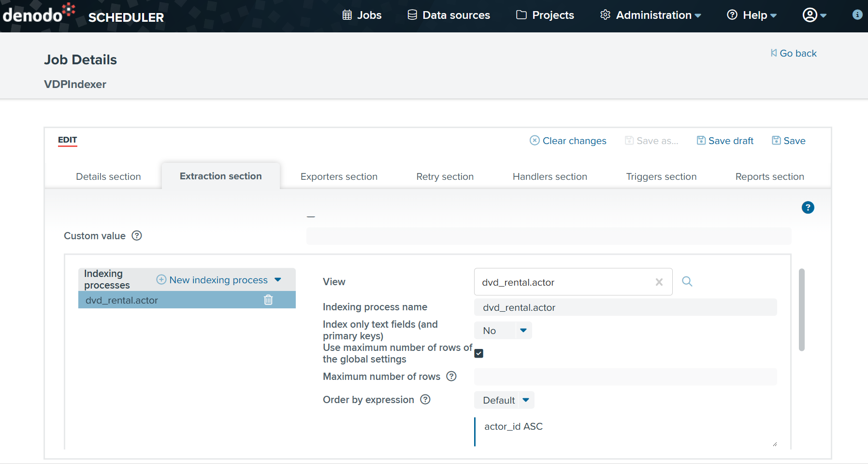Viewport: 868px width, 464px height.
Task: Expand the Administration menu
Action: tap(650, 15)
